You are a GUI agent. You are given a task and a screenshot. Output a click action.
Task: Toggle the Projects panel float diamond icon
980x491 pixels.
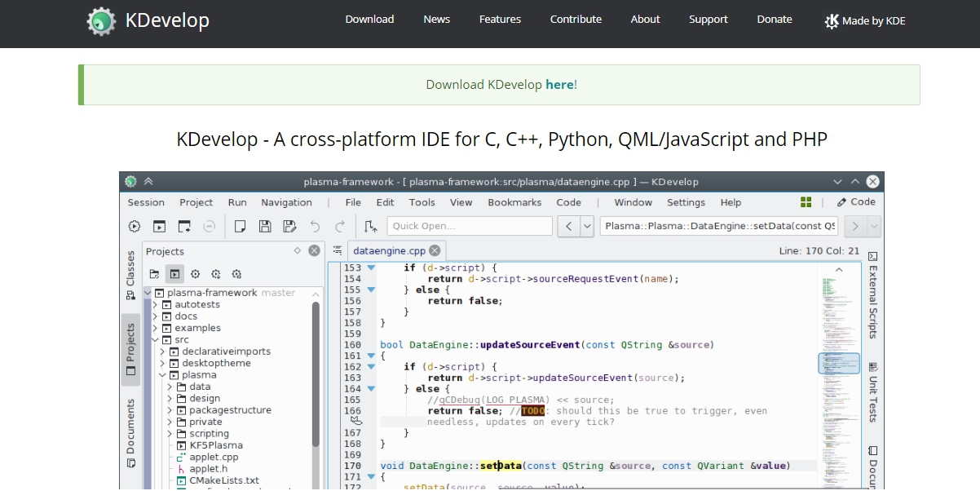[x=297, y=251]
